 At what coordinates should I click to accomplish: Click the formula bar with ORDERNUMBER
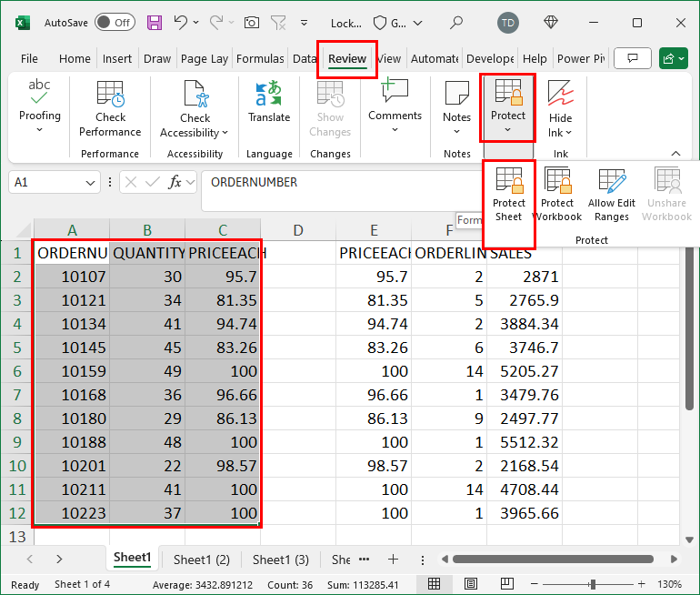342,191
